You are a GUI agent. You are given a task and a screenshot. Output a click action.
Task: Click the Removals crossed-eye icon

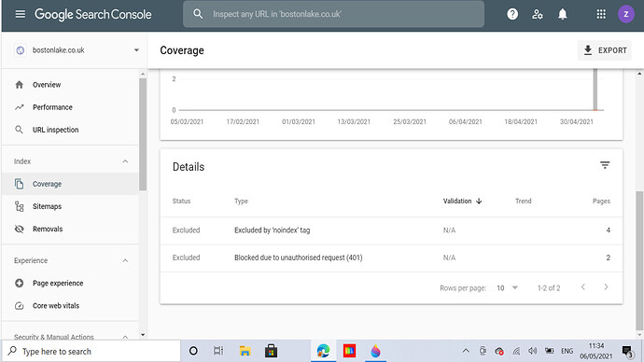coord(20,229)
